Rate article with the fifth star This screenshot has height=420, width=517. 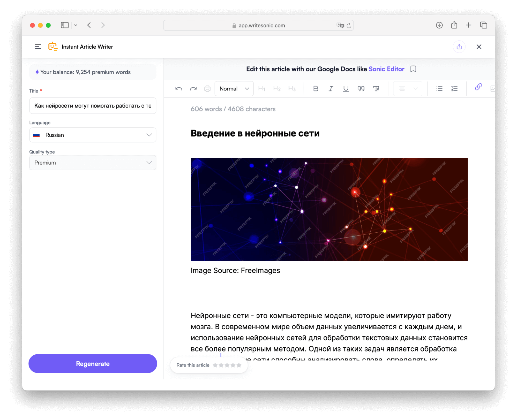click(239, 365)
